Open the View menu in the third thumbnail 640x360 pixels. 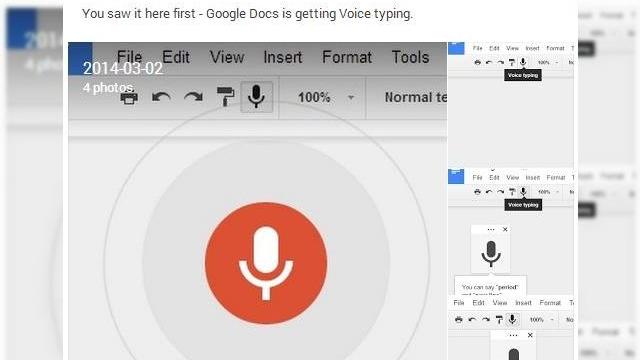pos(500,303)
